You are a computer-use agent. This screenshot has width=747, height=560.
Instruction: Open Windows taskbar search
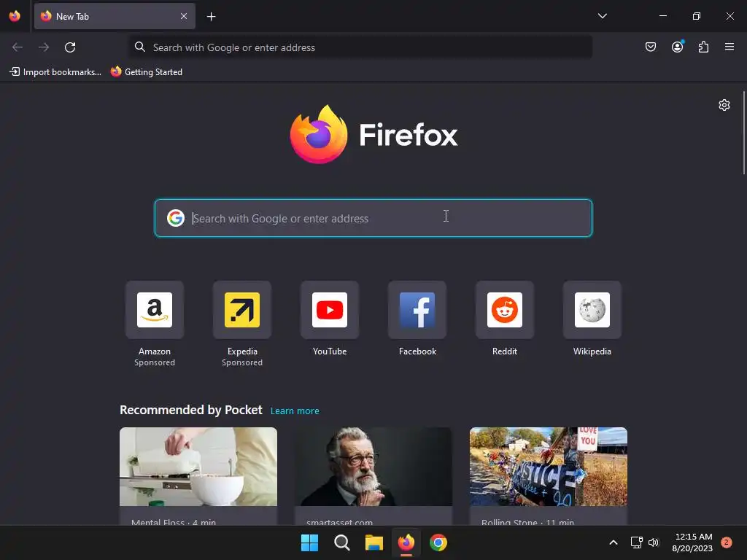point(342,542)
